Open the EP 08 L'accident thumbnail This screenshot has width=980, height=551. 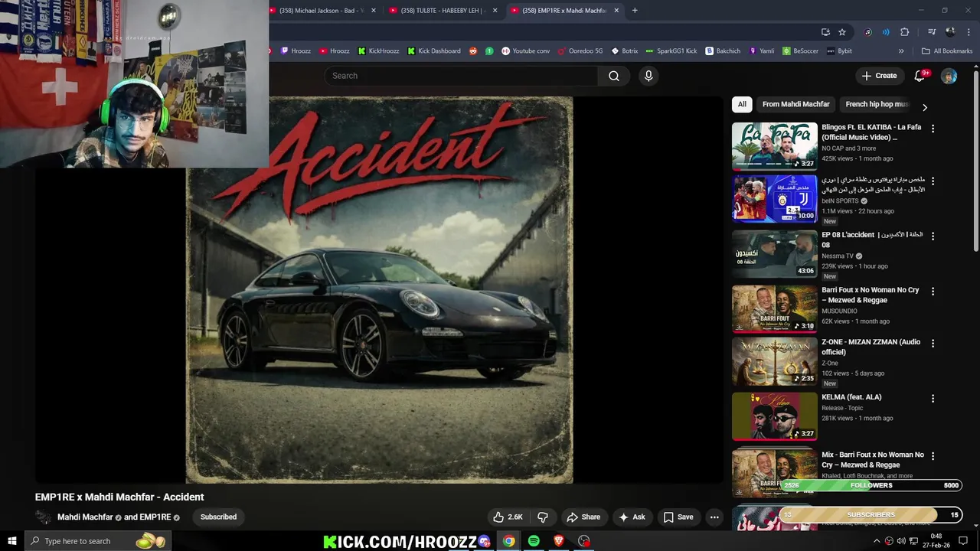point(774,253)
